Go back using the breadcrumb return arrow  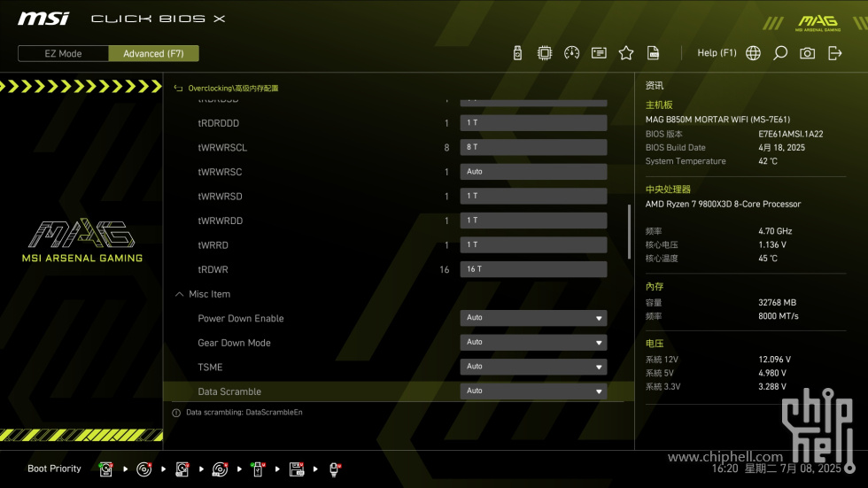point(178,88)
